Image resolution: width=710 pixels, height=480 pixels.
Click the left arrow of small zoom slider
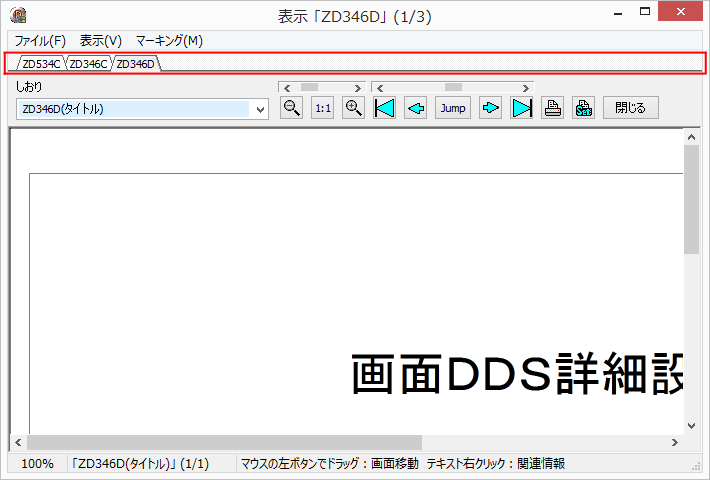(x=287, y=88)
